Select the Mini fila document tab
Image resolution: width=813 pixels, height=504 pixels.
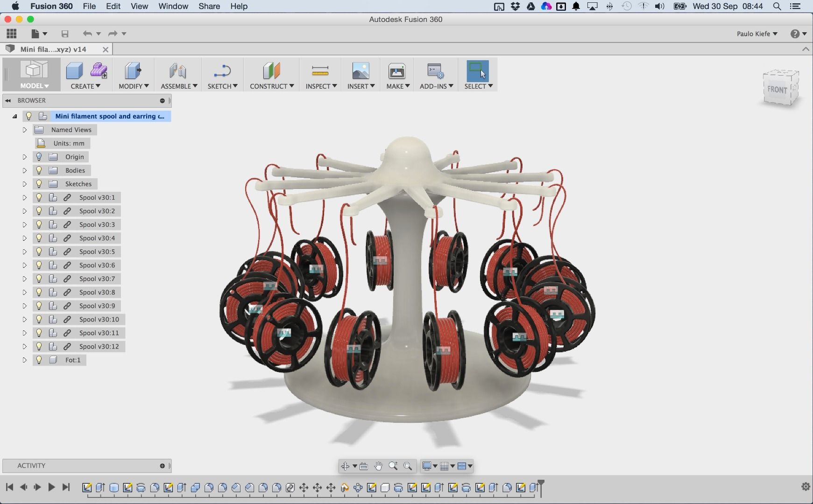pos(53,49)
